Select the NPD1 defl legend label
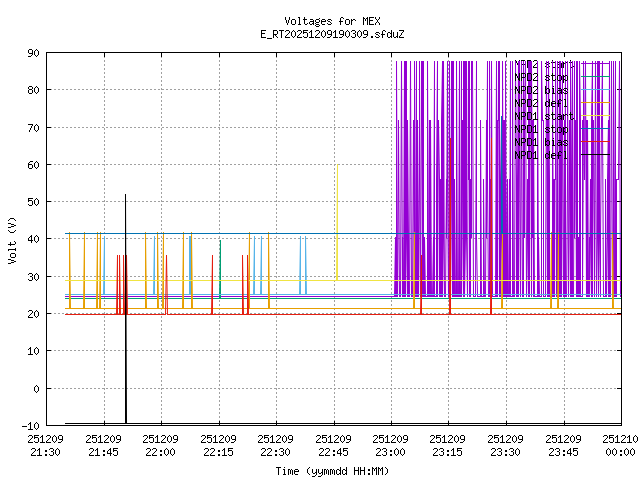 [541, 155]
